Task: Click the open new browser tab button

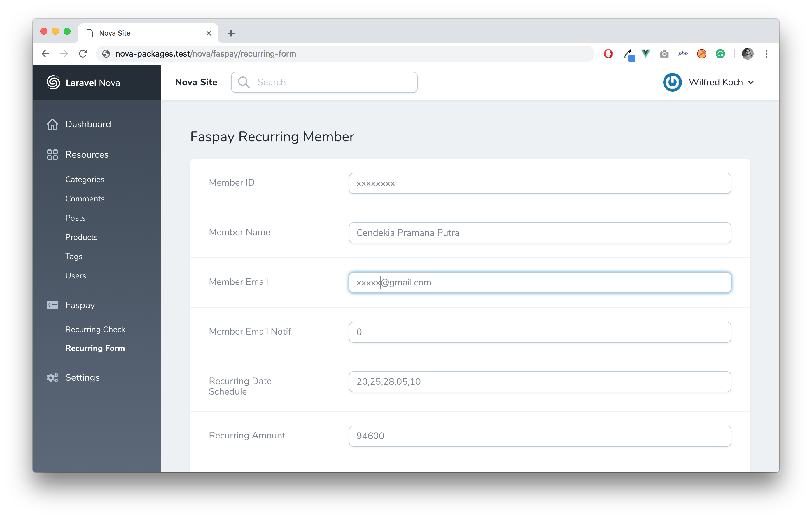Action: [231, 33]
